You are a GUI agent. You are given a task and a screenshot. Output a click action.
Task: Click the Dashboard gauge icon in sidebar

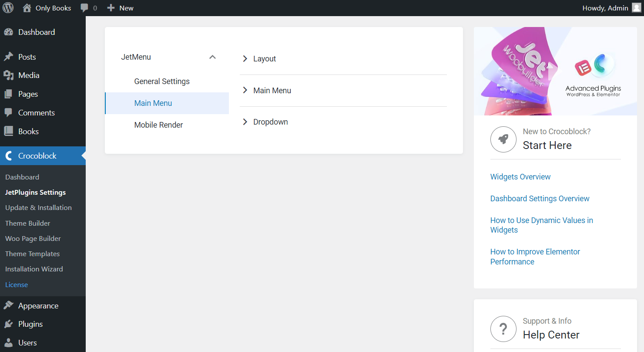coord(8,32)
